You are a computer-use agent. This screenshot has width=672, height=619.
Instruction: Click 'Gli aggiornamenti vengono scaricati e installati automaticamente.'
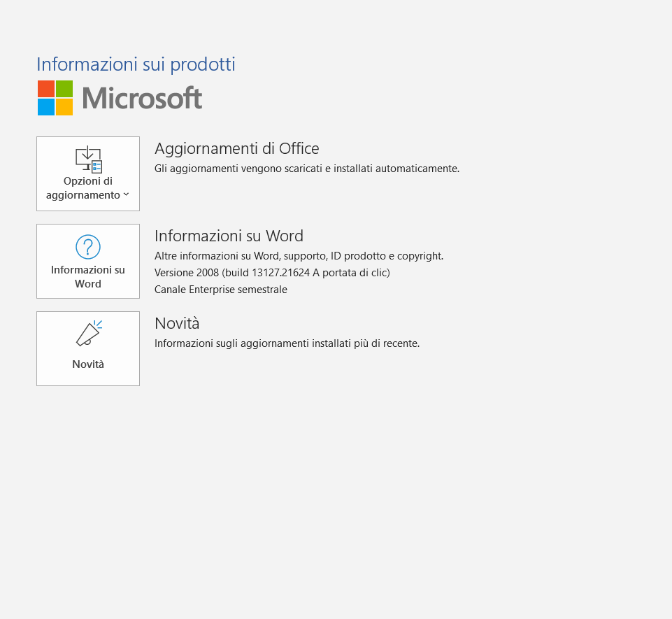point(307,169)
